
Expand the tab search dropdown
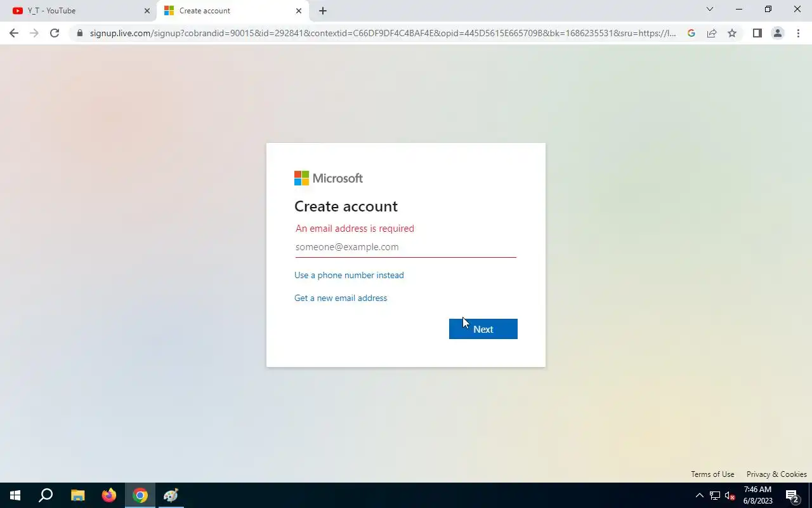710,10
